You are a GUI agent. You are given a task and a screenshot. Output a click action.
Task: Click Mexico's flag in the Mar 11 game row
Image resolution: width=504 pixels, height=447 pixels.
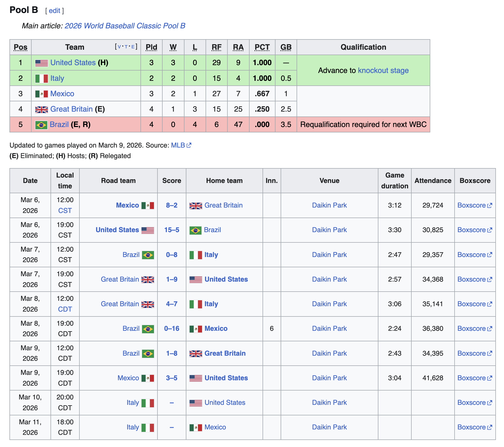[x=196, y=428]
